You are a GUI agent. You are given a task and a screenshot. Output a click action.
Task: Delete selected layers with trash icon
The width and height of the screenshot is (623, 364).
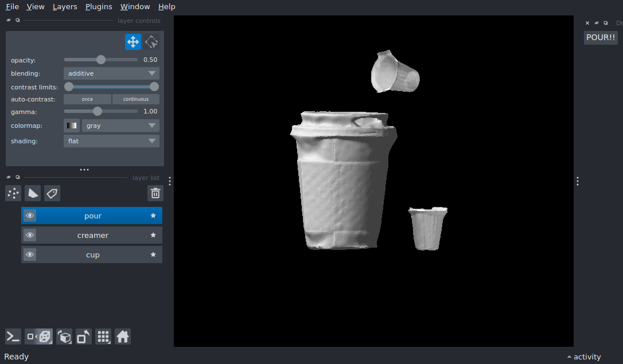(x=155, y=193)
